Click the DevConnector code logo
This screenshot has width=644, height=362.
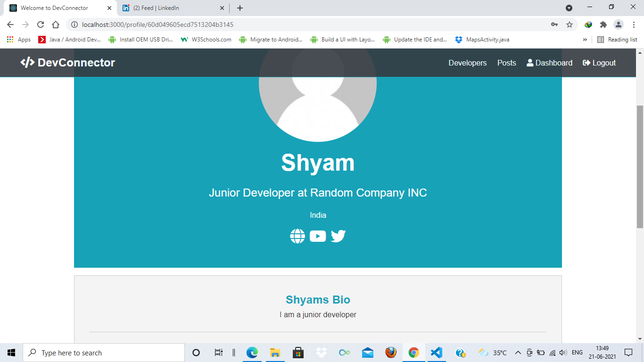pyautogui.click(x=28, y=62)
